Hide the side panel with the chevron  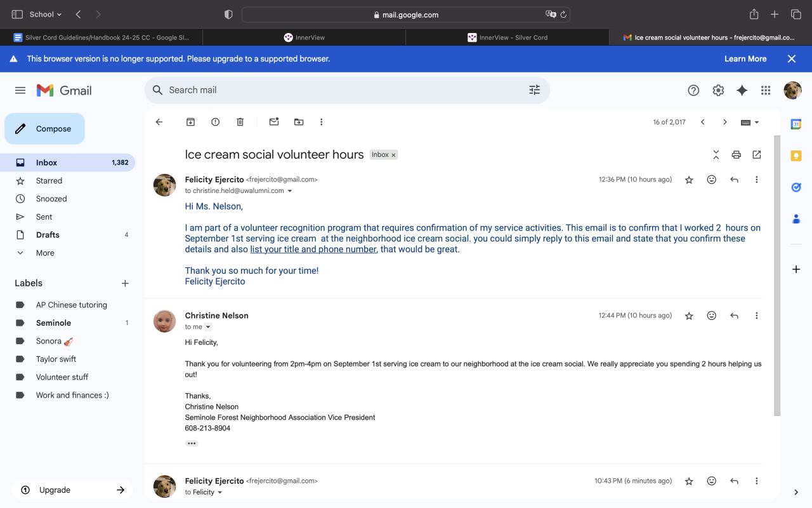pyautogui.click(x=796, y=492)
